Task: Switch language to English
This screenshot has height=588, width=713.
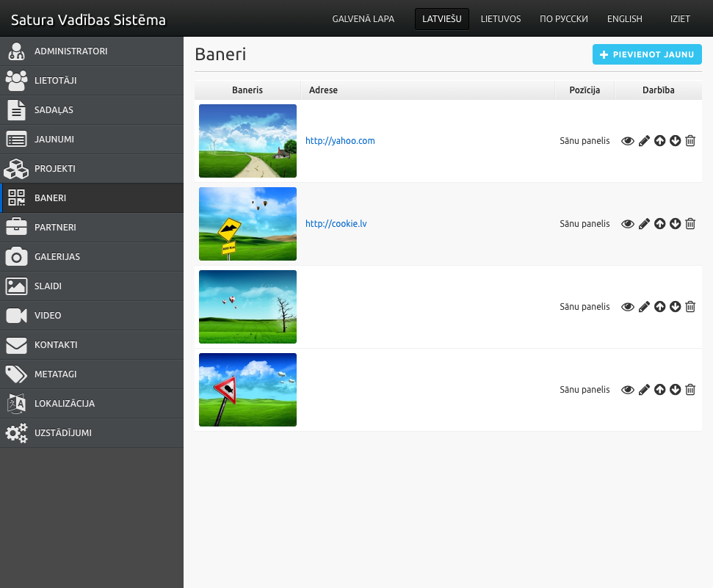Action: pyautogui.click(x=624, y=19)
